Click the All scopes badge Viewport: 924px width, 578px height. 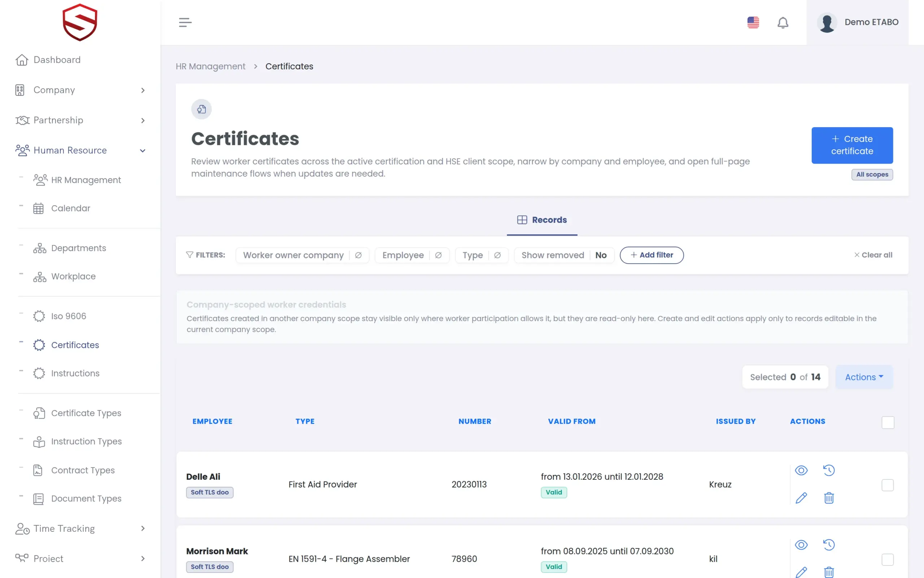(x=872, y=174)
